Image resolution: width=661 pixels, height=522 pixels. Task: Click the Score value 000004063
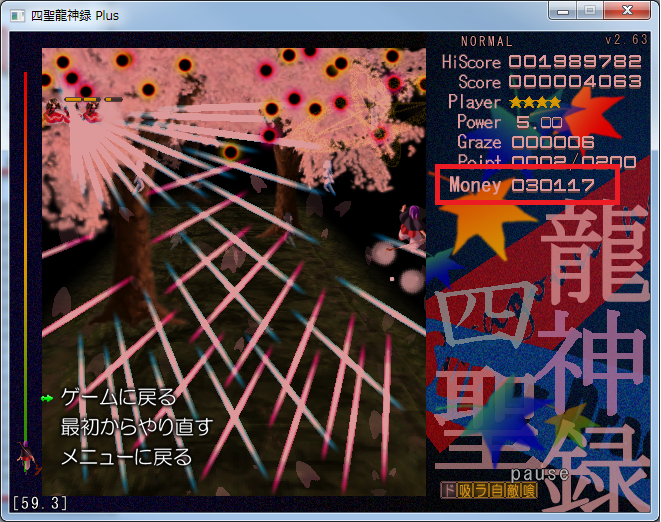click(x=575, y=82)
